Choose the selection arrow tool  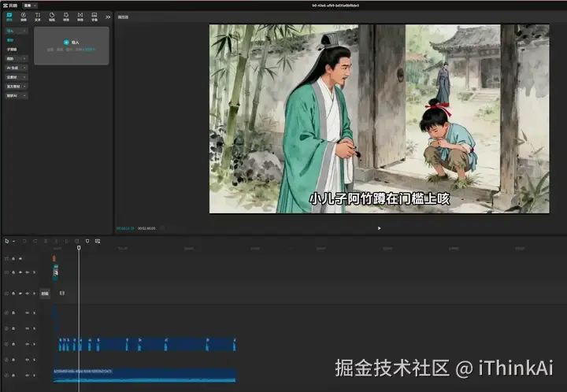(7, 241)
